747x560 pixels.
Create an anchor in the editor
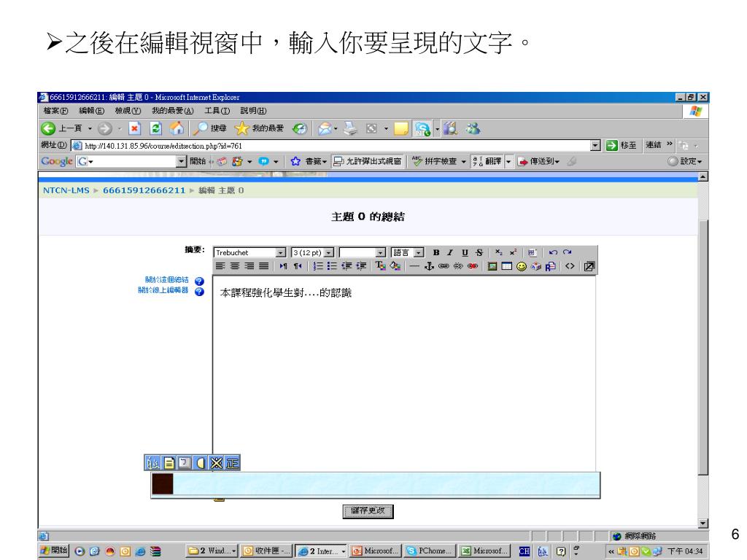[429, 266]
